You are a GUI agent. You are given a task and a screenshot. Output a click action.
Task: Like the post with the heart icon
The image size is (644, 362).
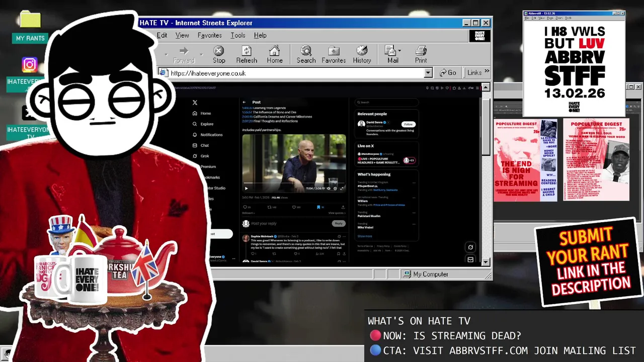click(294, 207)
